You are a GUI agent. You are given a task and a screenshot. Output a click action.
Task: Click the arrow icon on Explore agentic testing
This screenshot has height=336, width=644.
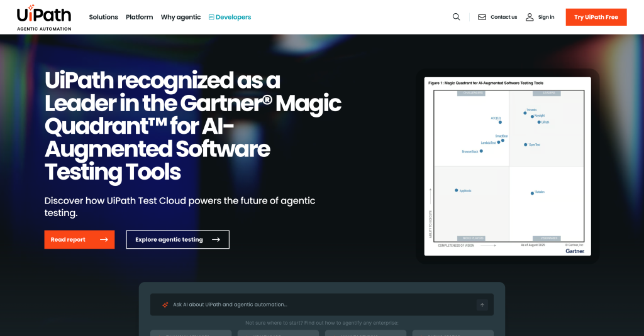(216, 239)
